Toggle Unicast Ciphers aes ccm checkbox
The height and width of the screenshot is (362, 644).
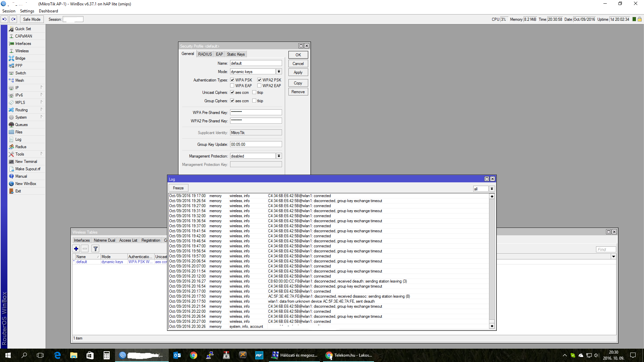coord(232,93)
